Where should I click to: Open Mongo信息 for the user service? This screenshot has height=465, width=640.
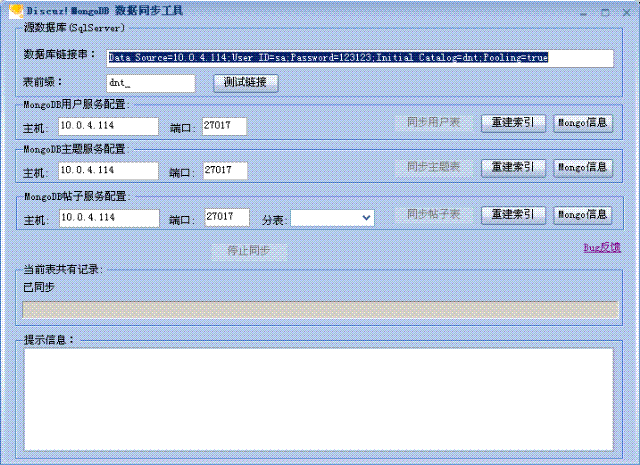583,123
